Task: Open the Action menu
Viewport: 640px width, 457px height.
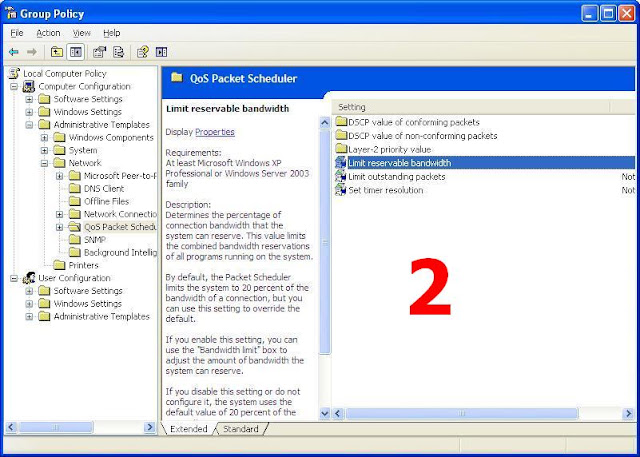Action: point(48,33)
